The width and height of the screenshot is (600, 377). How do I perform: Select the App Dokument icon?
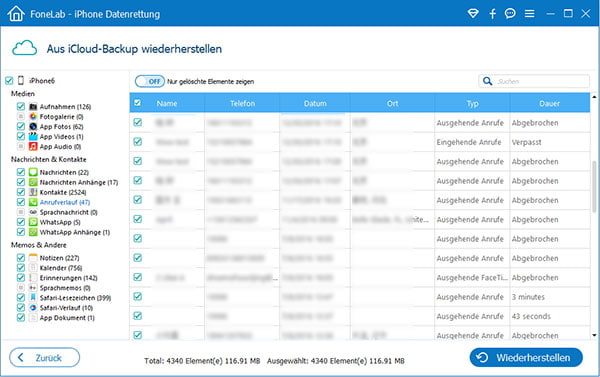click(x=33, y=317)
